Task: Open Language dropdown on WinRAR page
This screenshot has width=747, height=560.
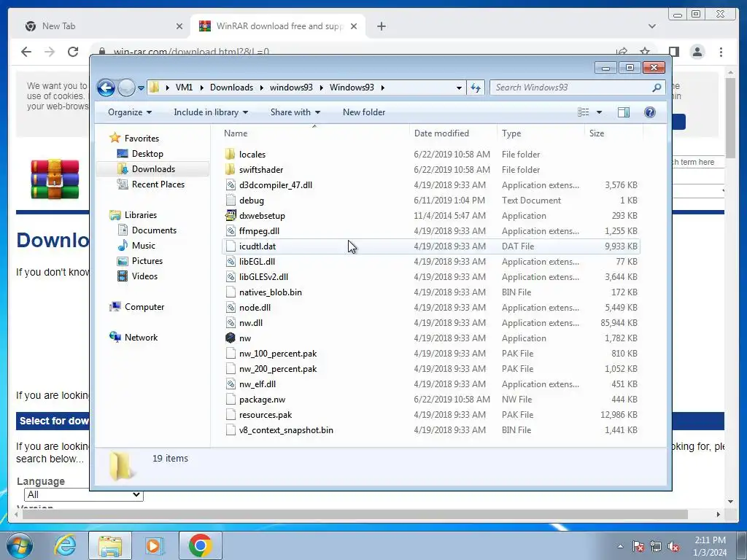Action: pos(84,495)
